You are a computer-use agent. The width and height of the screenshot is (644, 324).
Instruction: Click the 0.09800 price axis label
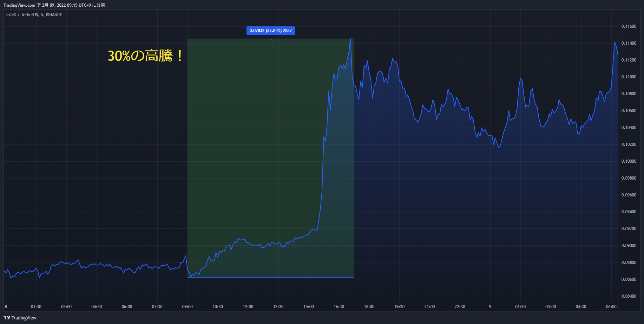[629, 178]
